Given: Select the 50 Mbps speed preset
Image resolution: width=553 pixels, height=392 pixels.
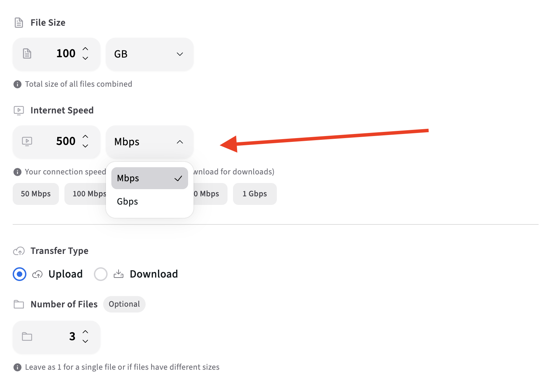Looking at the screenshot, I should tap(36, 194).
